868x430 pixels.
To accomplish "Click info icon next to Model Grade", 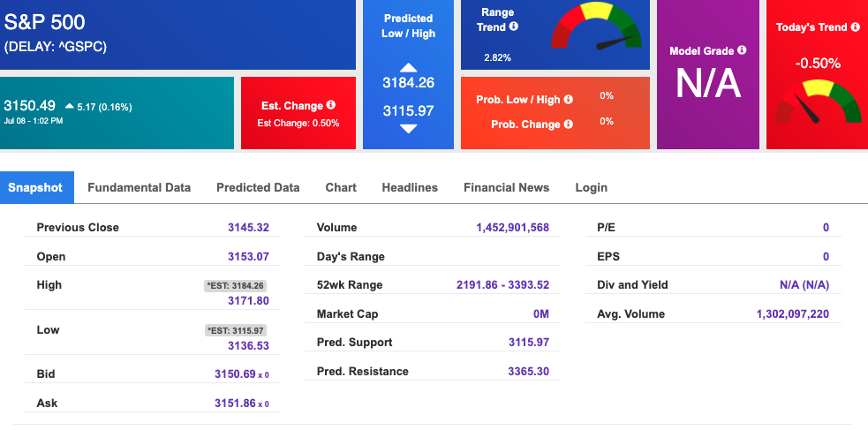I will (x=742, y=49).
